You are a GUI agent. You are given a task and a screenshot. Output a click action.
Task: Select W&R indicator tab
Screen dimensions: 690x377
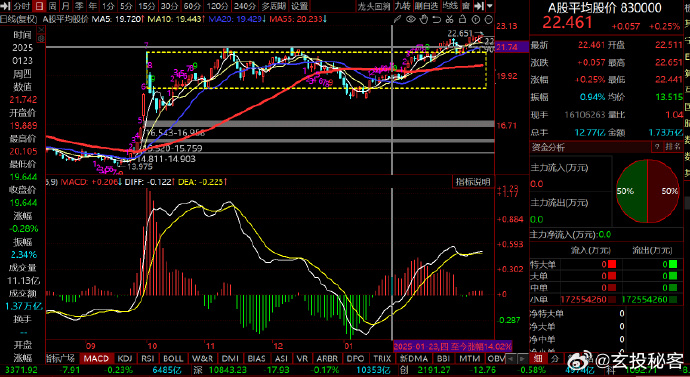pyautogui.click(x=202, y=359)
